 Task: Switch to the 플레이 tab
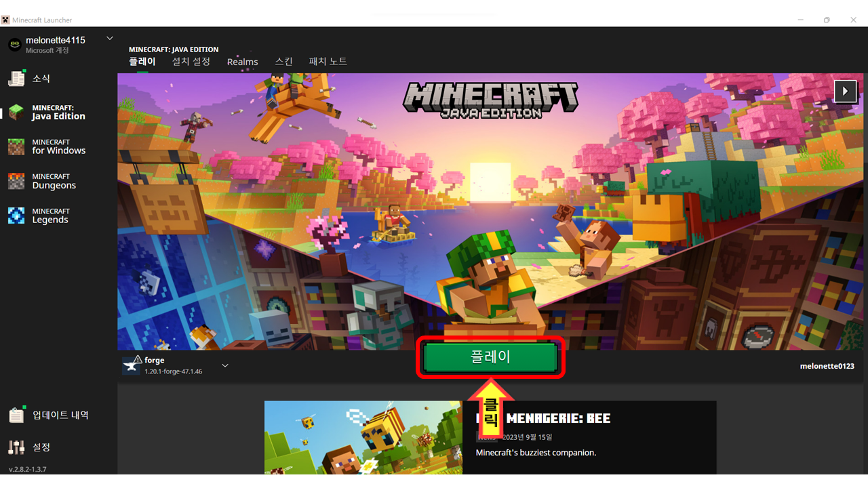pyautogui.click(x=142, y=62)
